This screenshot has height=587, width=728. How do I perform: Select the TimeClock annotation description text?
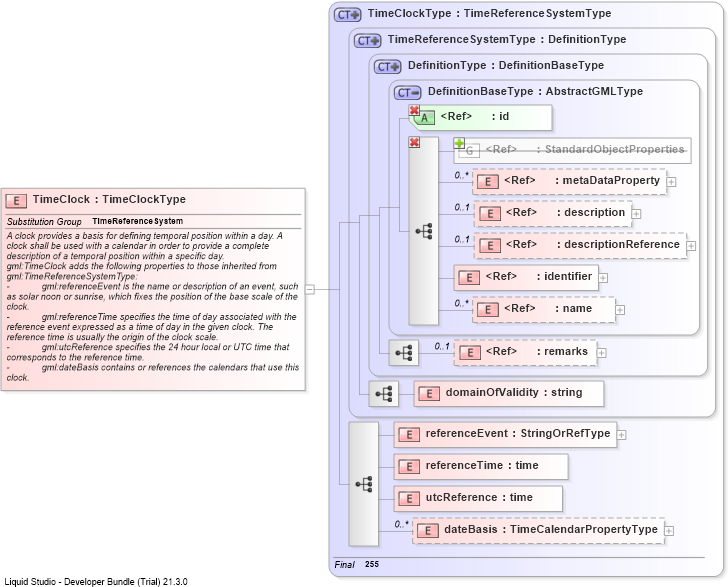click(153, 307)
